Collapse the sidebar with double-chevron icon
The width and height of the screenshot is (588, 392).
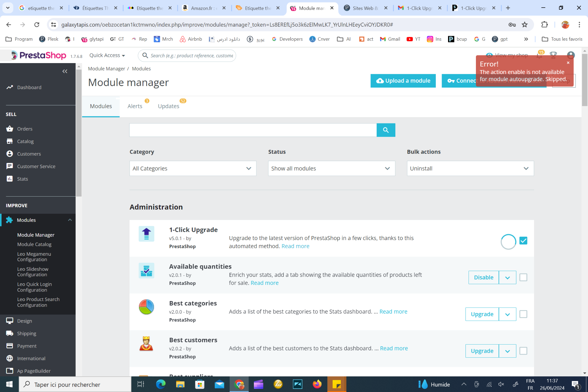pyautogui.click(x=65, y=71)
